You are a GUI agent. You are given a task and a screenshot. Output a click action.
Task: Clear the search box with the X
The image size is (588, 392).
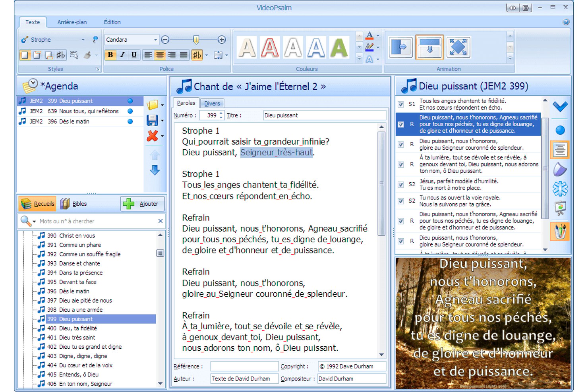(x=161, y=221)
